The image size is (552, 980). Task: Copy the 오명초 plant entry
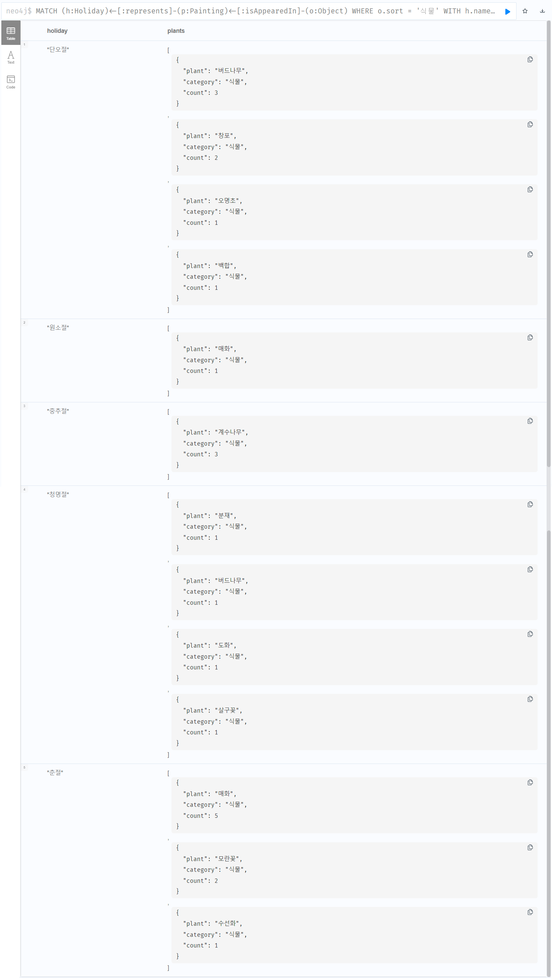tap(530, 189)
